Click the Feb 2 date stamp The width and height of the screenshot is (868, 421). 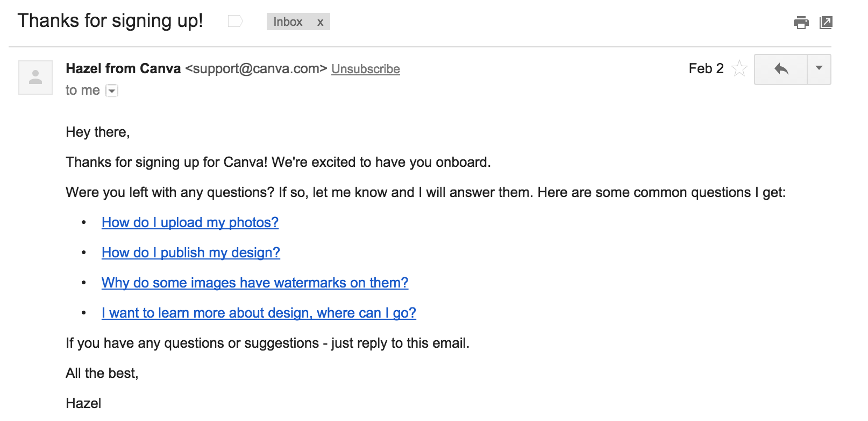tap(706, 68)
